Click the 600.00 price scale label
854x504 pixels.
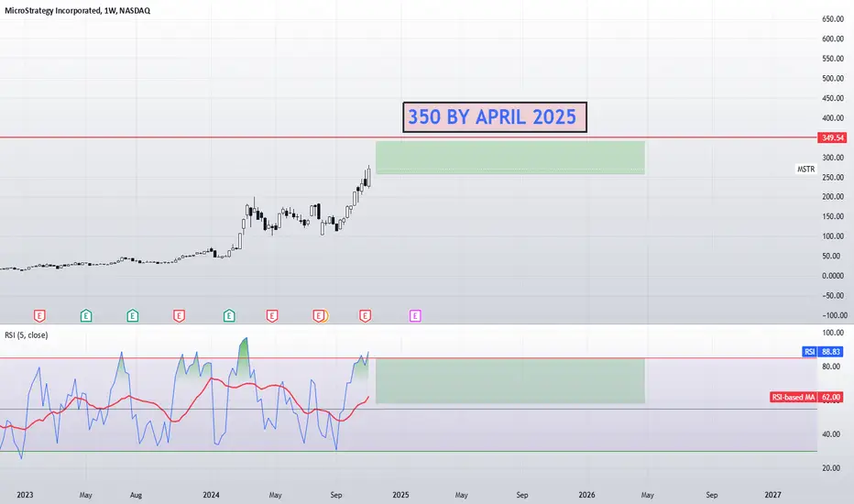click(833, 38)
